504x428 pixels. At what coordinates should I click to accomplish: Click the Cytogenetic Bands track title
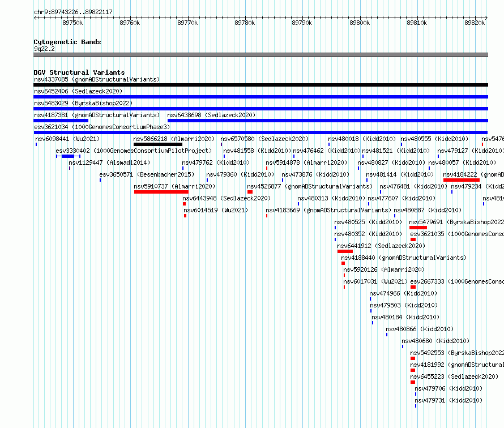coord(67,42)
